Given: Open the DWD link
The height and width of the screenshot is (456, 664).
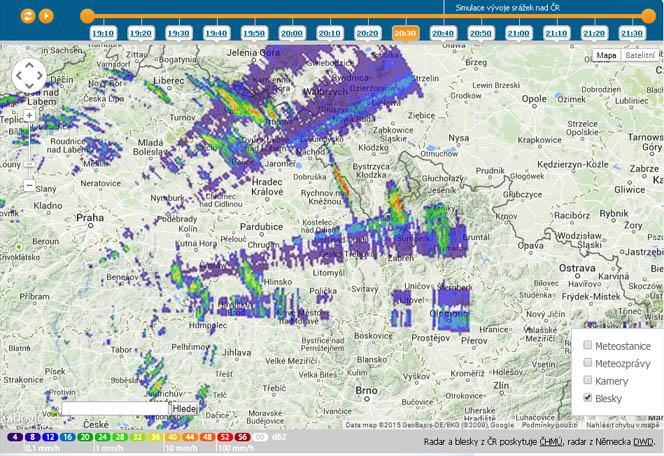Looking at the screenshot, I should click(x=643, y=442).
